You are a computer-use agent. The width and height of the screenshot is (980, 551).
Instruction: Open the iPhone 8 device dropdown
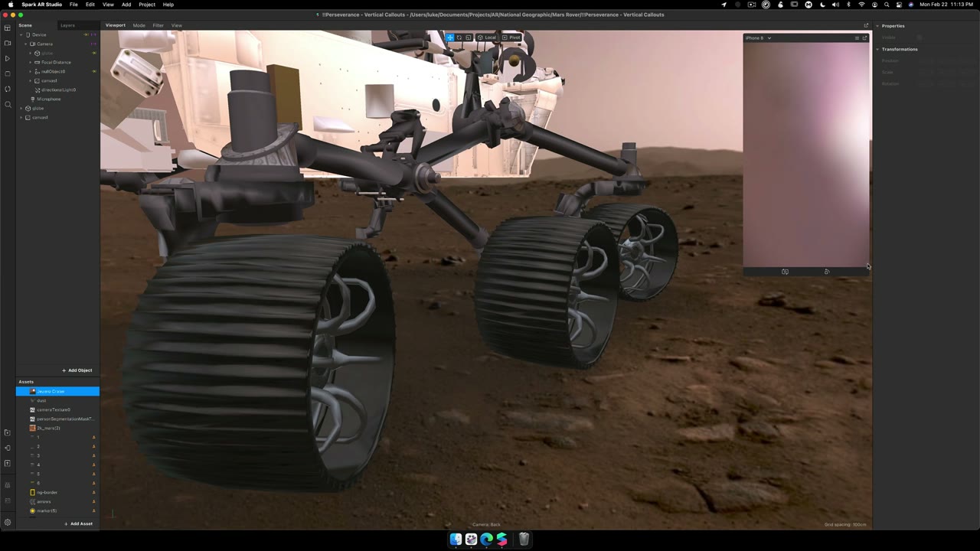pyautogui.click(x=758, y=38)
